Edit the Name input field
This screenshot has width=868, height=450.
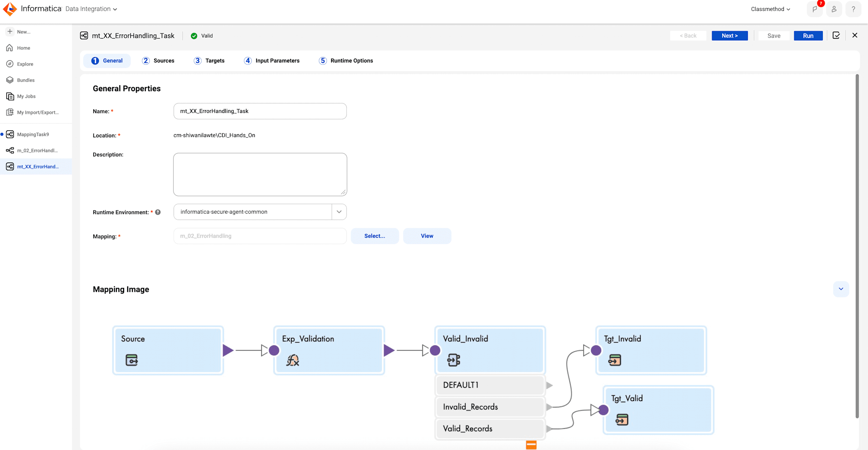click(x=260, y=111)
